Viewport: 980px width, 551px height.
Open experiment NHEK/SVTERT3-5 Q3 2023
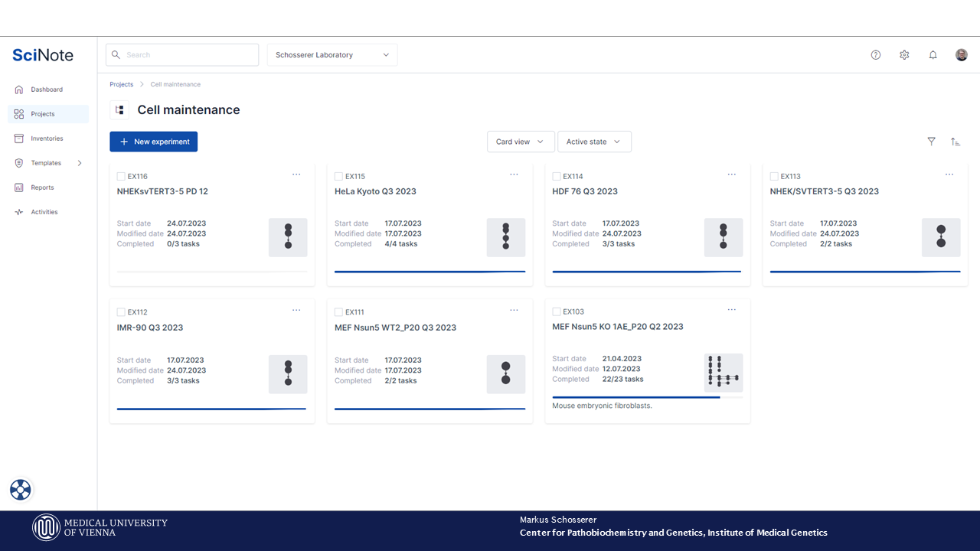825,191
